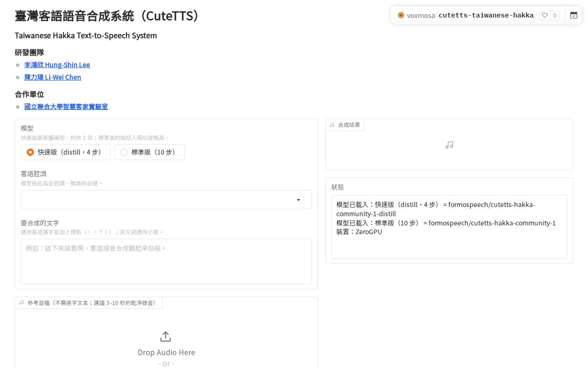Open cutetts-taiwanese-hakka space link
The width and height of the screenshot is (588, 368).
pyautogui.click(x=486, y=15)
